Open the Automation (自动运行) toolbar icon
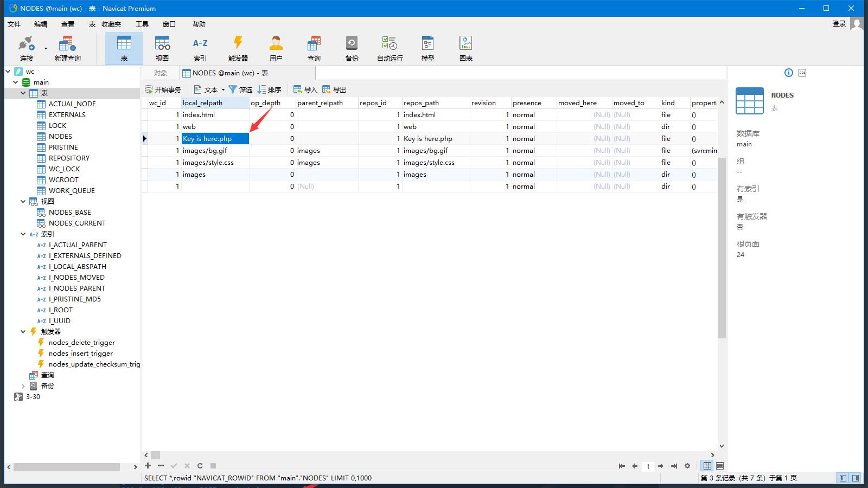868x488 pixels. pyautogui.click(x=390, y=48)
